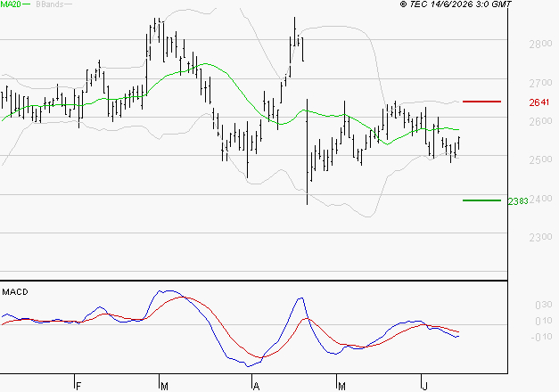Click the MACD panel title
Screen dimensions: 559x392
(15, 292)
